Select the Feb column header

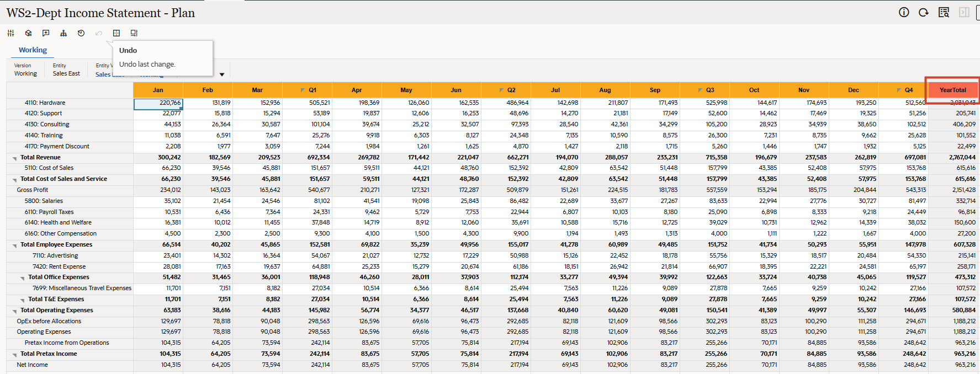point(208,90)
